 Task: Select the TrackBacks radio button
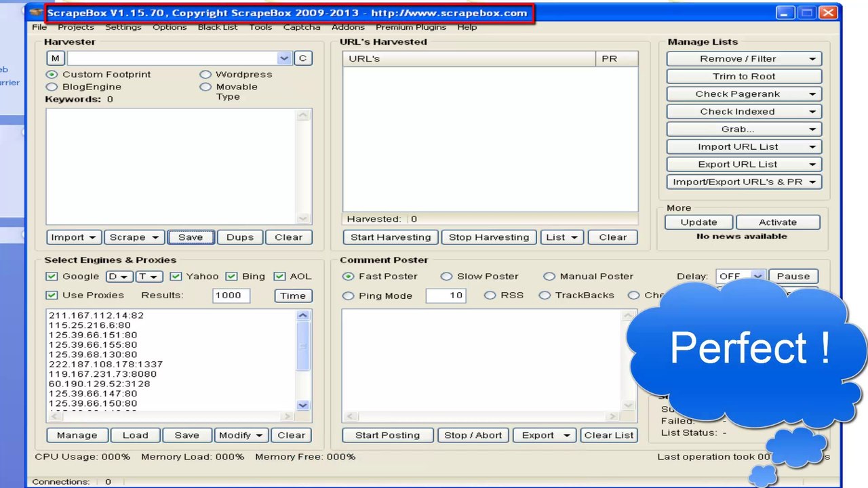[x=545, y=296]
